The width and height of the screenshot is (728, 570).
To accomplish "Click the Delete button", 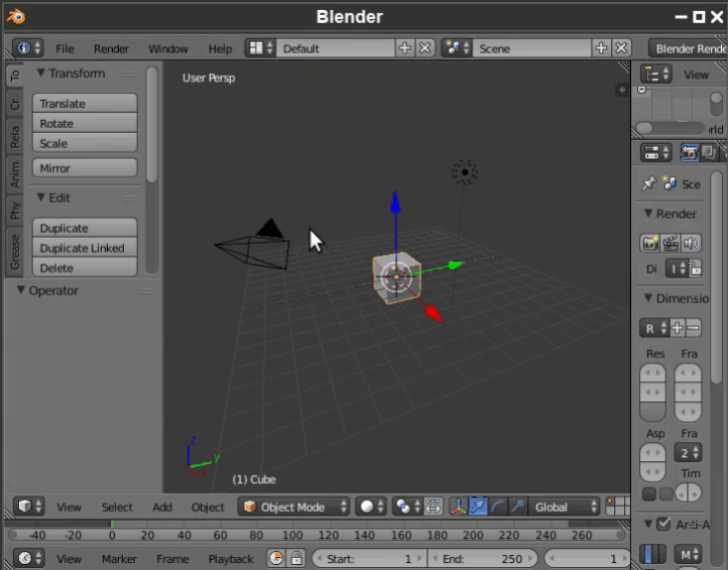I will pos(85,268).
